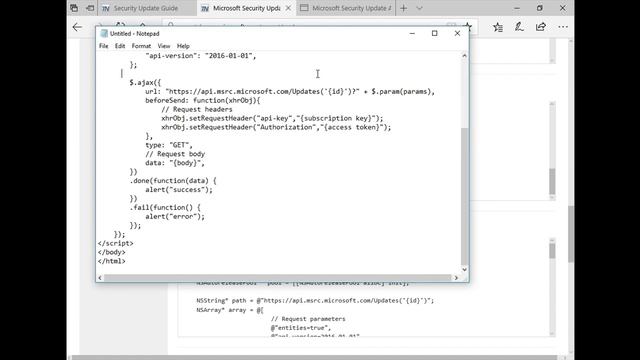Expand the tab previews chevron
The width and height of the screenshot is (640, 360).
(x=419, y=8)
